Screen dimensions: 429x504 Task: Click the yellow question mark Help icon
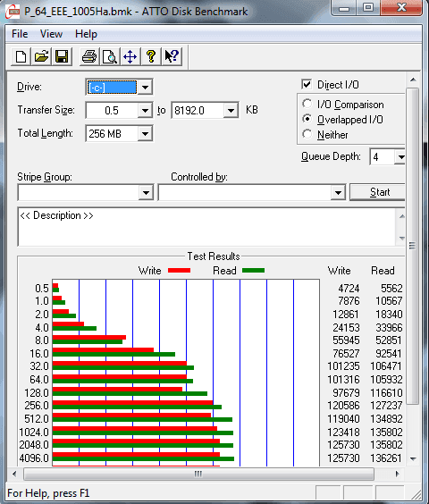150,57
